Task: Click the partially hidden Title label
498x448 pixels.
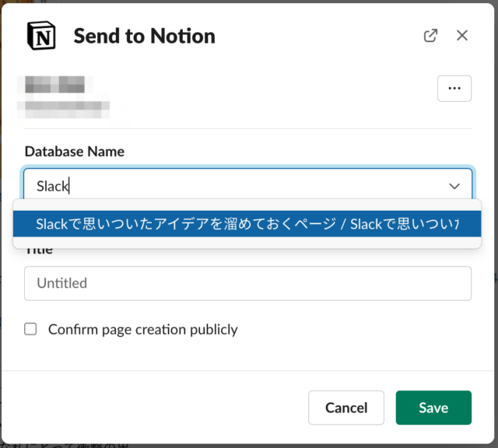Action: [39, 252]
